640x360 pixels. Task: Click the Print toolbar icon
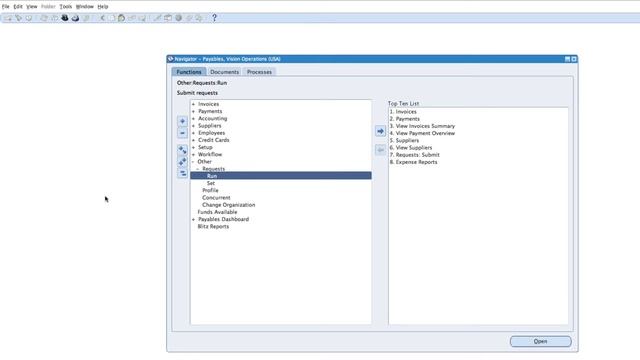pos(75,18)
